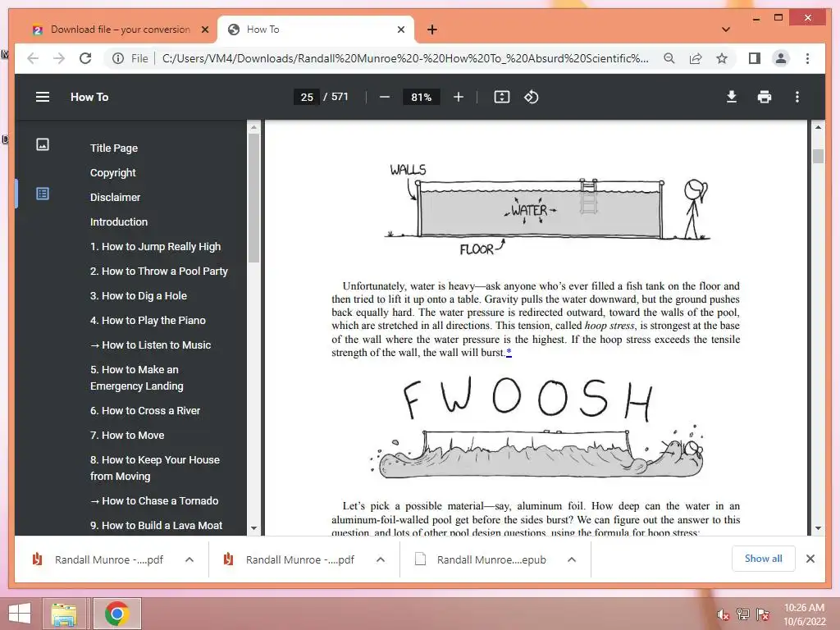Image resolution: width=840 pixels, height=630 pixels.
Task: Toggle the PDF sidebar hamburger menu
Action: click(43, 97)
